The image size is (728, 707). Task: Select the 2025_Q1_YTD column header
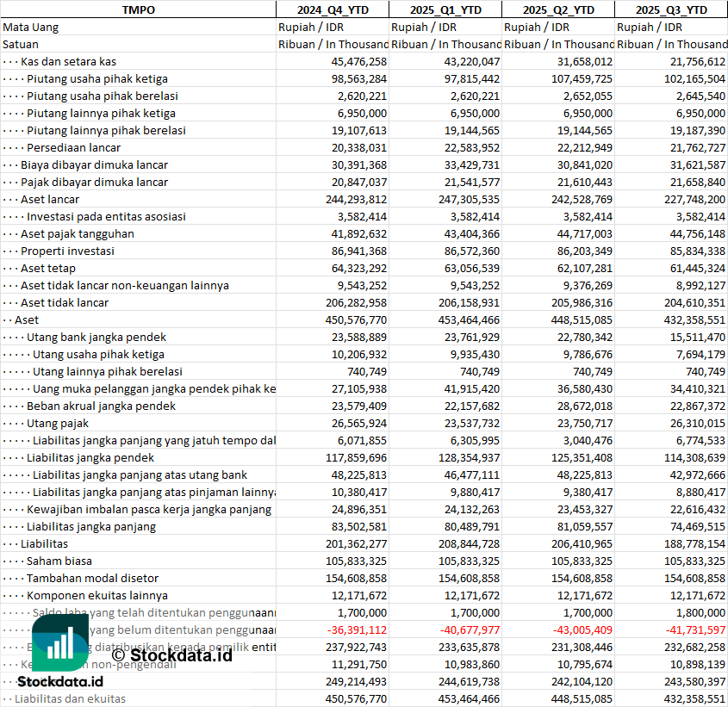pos(445,9)
